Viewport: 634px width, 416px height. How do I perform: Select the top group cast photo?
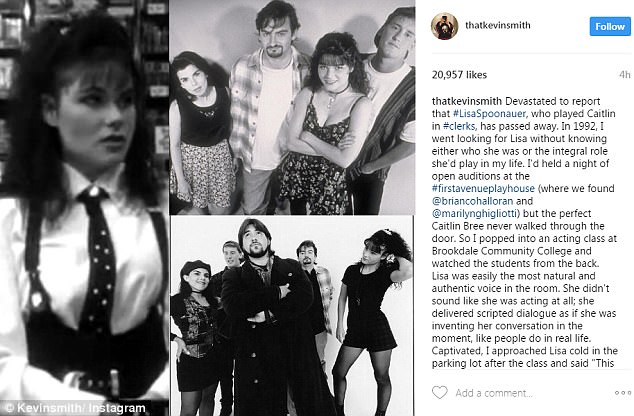click(x=292, y=107)
